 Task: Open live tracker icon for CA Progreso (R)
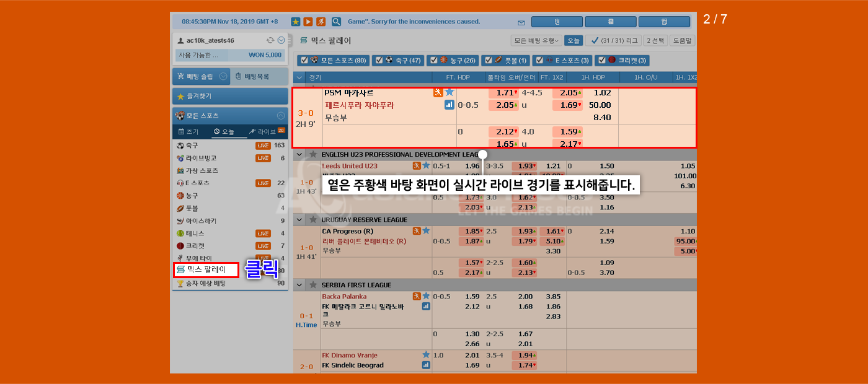(417, 231)
